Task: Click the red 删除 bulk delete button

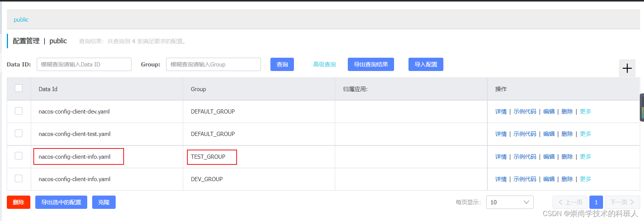Action: 19,202
